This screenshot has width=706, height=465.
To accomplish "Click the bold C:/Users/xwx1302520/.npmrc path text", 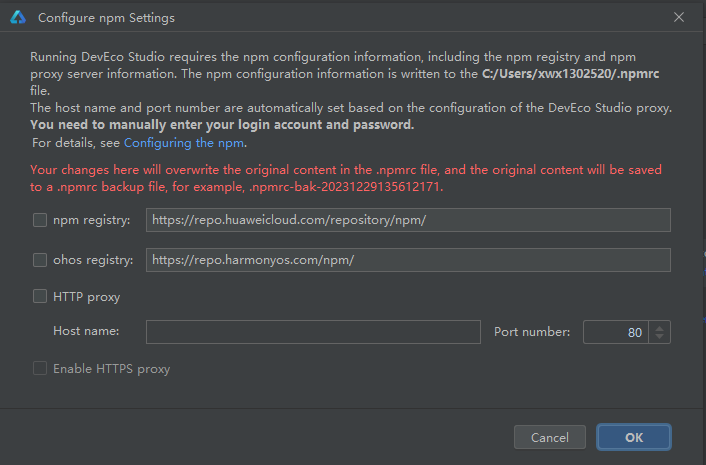I will pyautogui.click(x=570, y=74).
